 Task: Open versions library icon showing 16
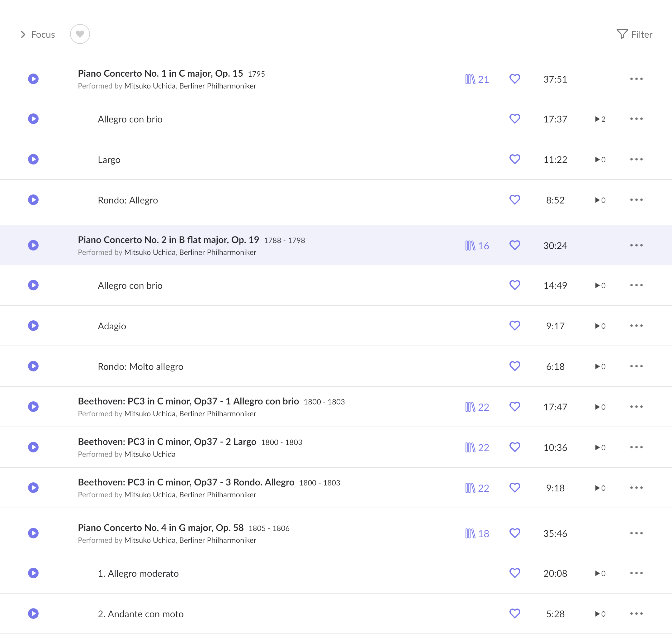coord(477,246)
